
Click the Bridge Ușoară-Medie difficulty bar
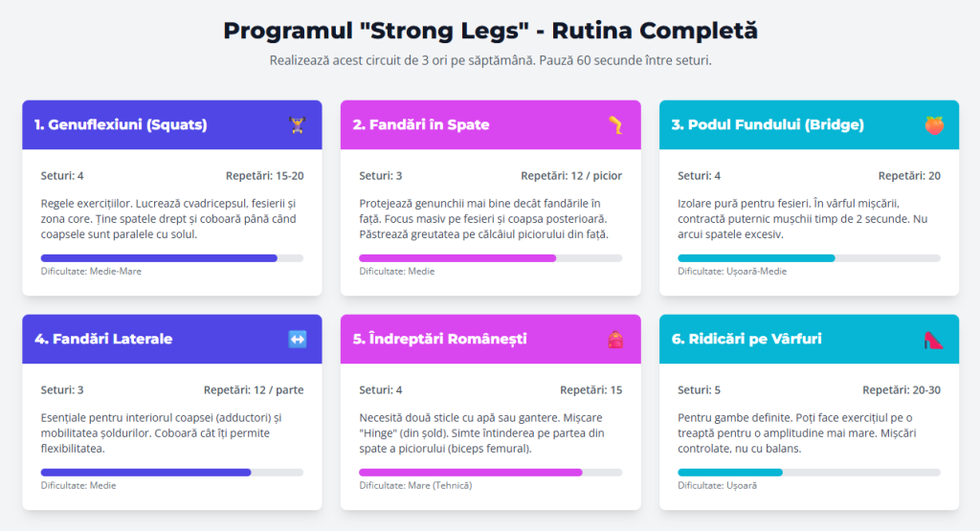coord(809,258)
